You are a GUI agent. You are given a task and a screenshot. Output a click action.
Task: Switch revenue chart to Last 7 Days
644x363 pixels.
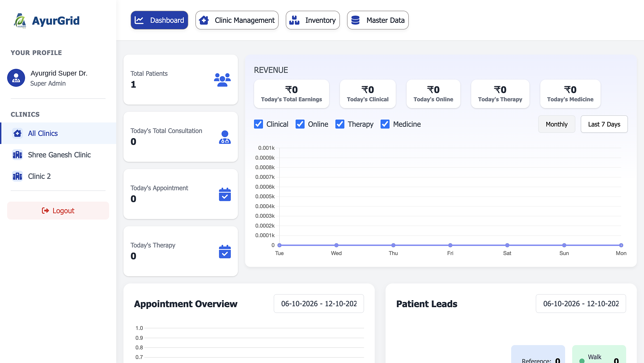point(604,124)
